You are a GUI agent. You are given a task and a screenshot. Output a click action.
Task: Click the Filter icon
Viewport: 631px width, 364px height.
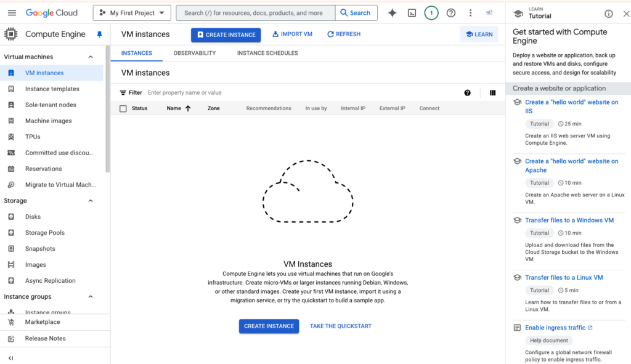123,92
